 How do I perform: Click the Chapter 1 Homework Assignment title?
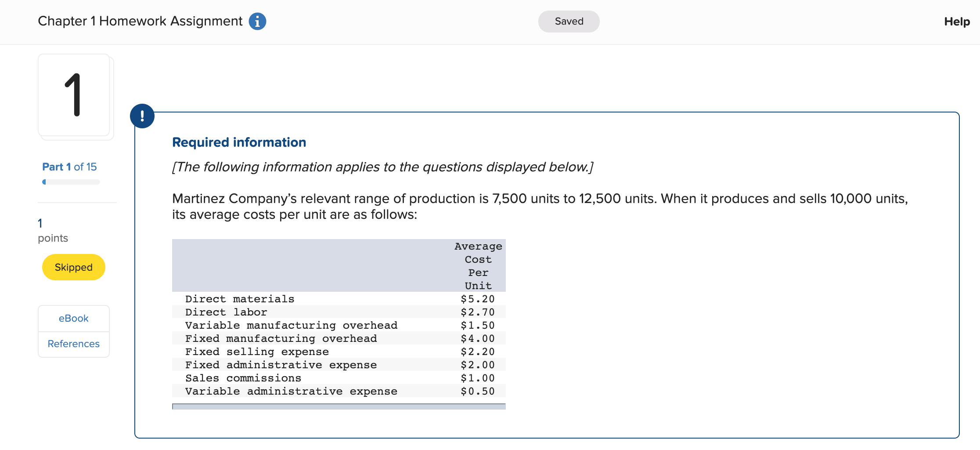(x=140, y=21)
